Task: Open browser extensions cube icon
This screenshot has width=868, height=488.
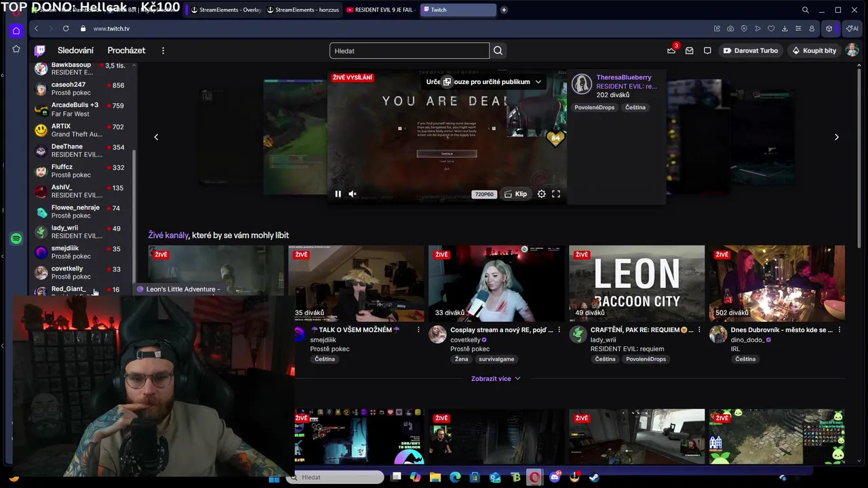Action: pos(829,28)
